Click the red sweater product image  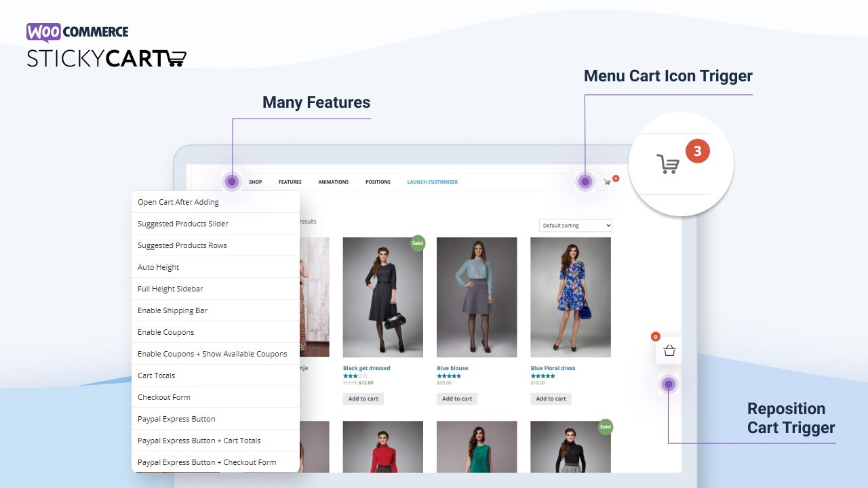pyautogui.click(x=383, y=447)
